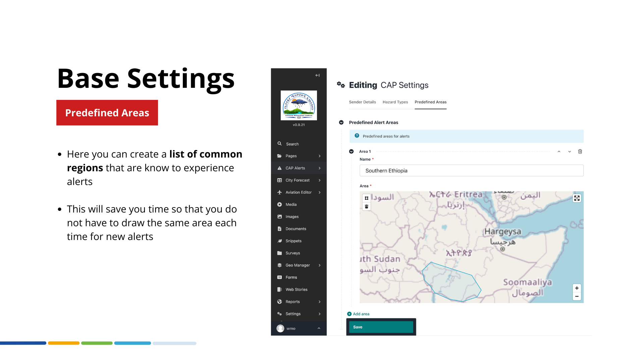Click the green Save button

pyautogui.click(x=381, y=327)
